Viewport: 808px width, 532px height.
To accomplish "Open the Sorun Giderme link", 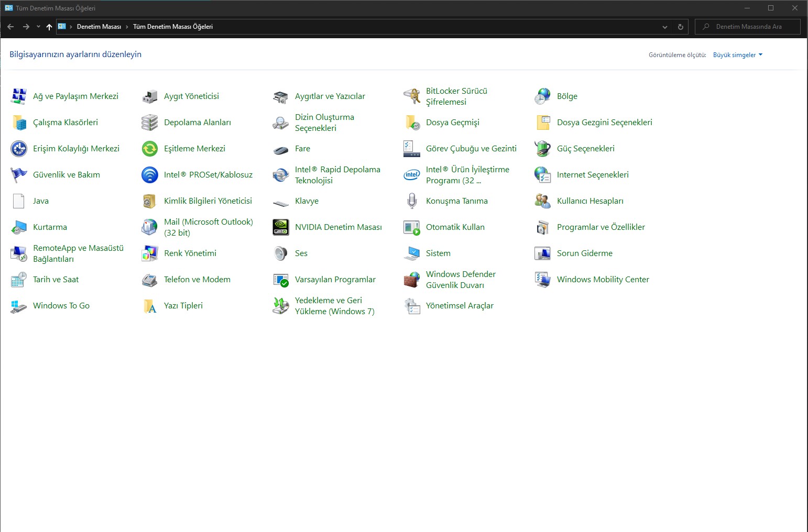I will 584,253.
